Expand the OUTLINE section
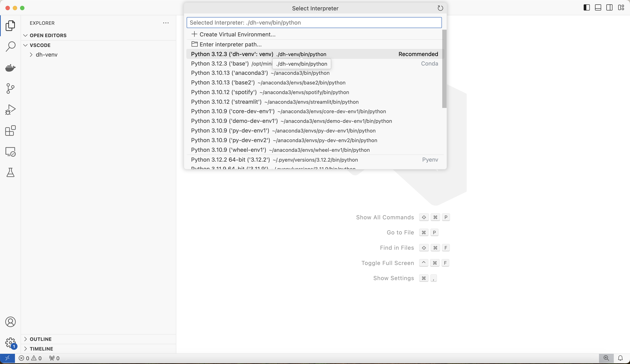630x364 pixels. [x=40, y=339]
